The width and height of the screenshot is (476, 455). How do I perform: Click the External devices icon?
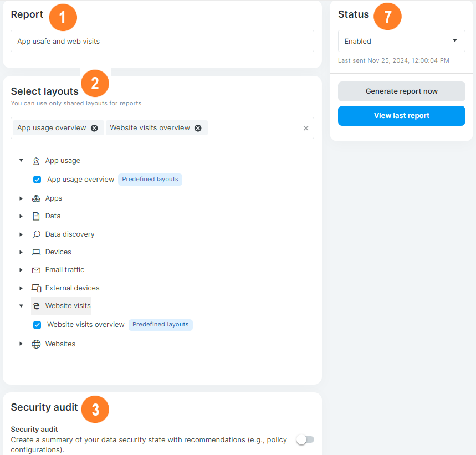(x=36, y=288)
